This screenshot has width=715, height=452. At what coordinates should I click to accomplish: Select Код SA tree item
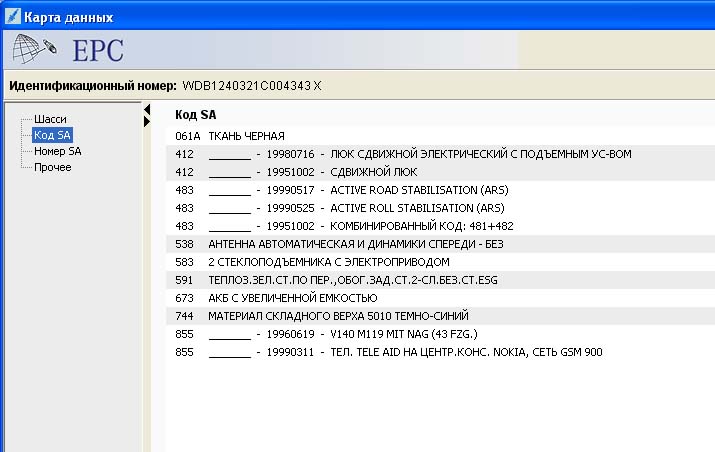click(52, 135)
